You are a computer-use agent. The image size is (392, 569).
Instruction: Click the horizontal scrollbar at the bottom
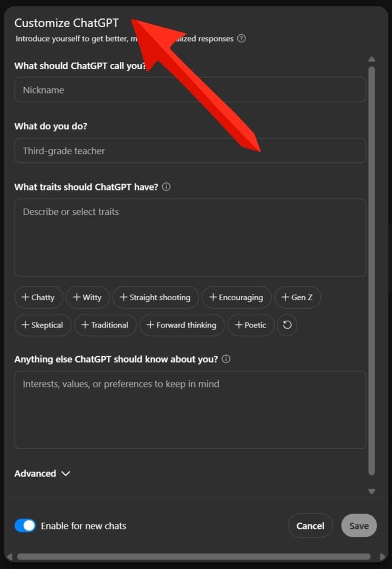click(194, 557)
